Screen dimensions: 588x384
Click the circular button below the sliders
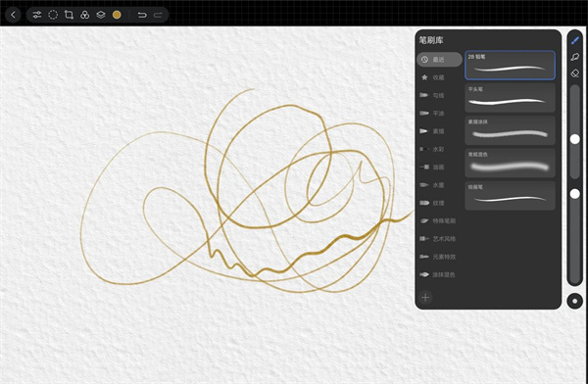point(575,301)
